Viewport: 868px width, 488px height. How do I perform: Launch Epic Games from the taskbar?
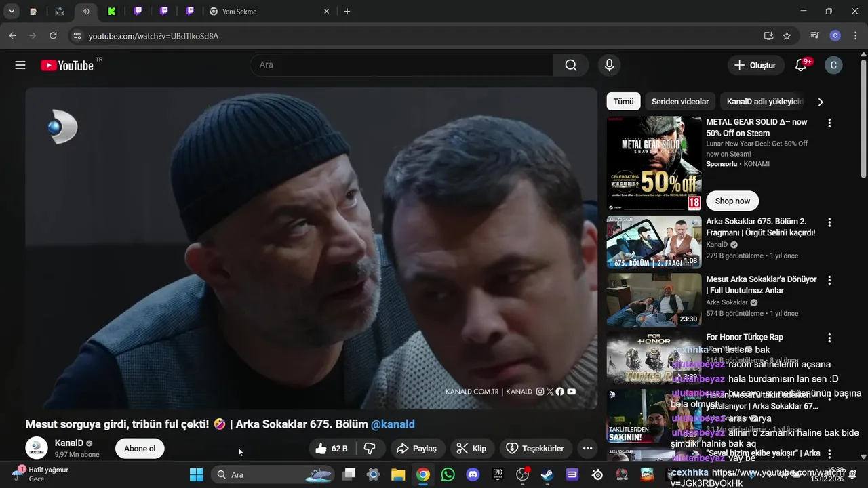click(x=498, y=474)
